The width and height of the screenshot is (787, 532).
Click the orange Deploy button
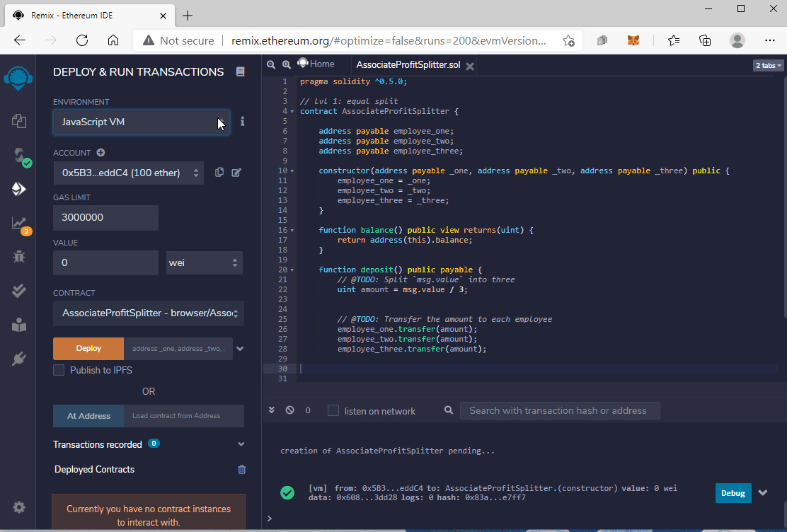tap(88, 348)
